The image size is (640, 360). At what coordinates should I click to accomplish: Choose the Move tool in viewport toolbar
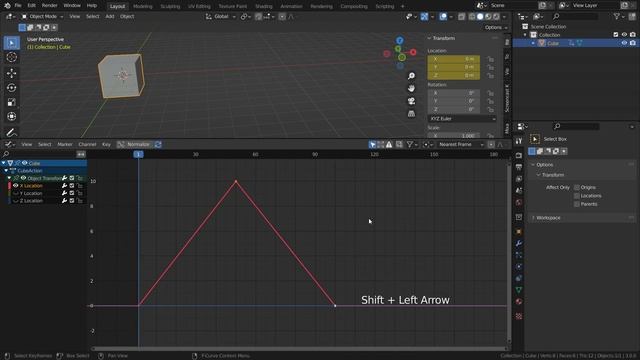[x=12, y=73]
